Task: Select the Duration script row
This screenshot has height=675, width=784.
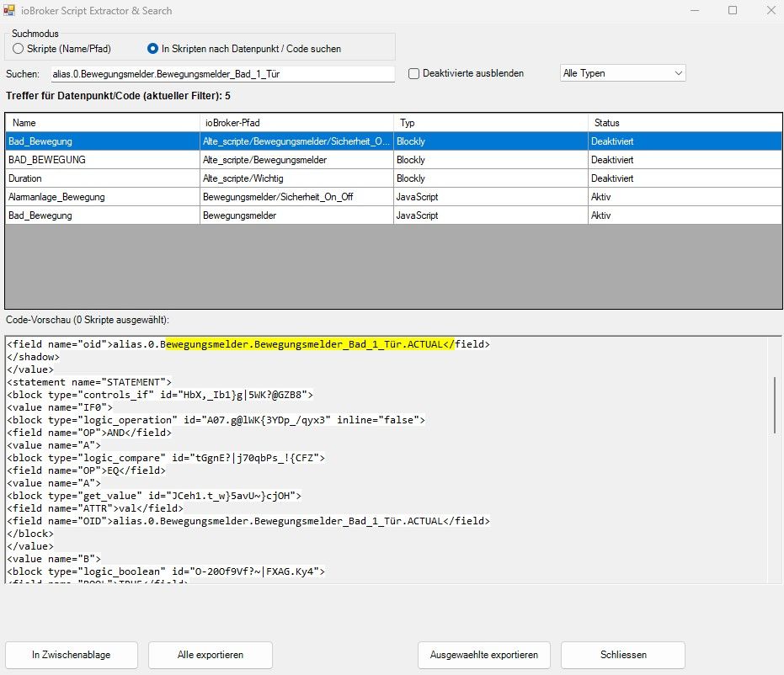Action: [393, 178]
